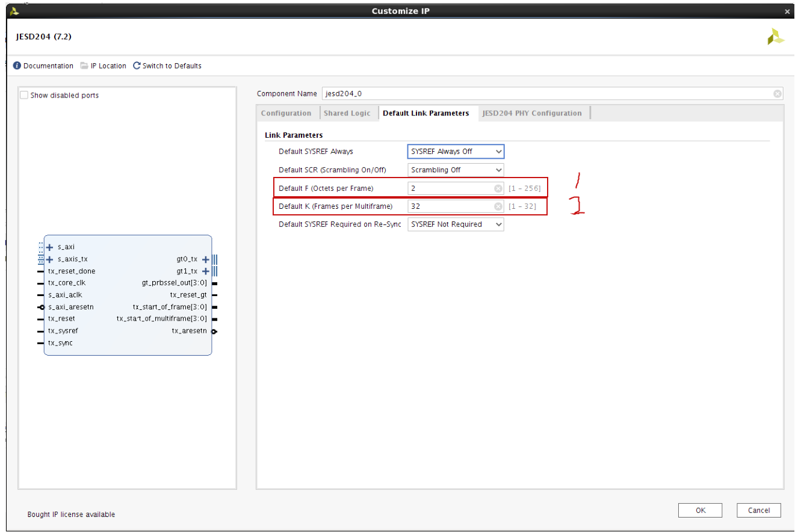Image resolution: width=798 pixels, height=532 pixels.
Task: Click the Default K Frames per Multiframe field
Action: tap(456, 206)
